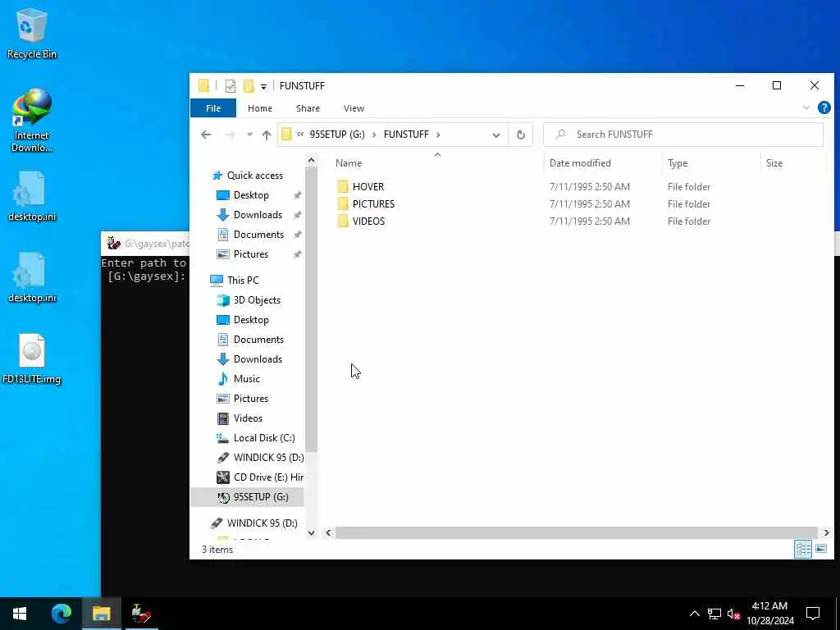Open 3D Objects under This PC
The image size is (840, 630).
coord(257,300)
